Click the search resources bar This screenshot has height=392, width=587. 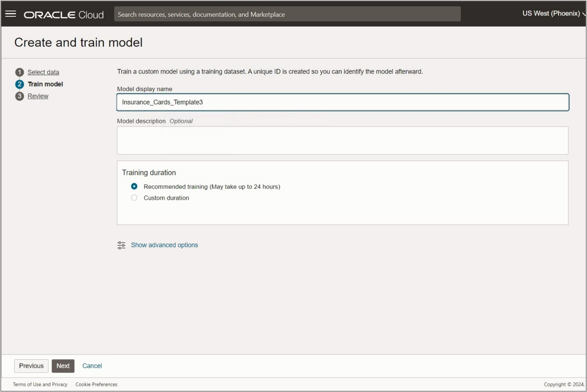(x=287, y=14)
